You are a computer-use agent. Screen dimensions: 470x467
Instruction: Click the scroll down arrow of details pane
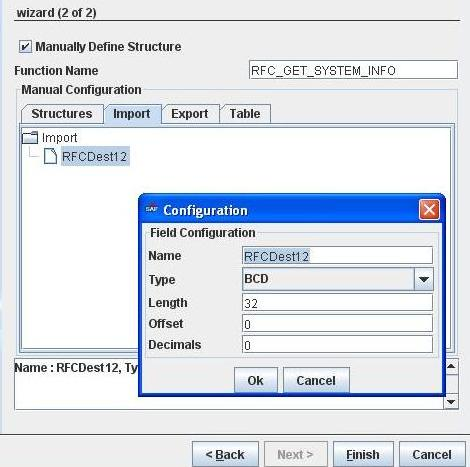[x=451, y=402]
